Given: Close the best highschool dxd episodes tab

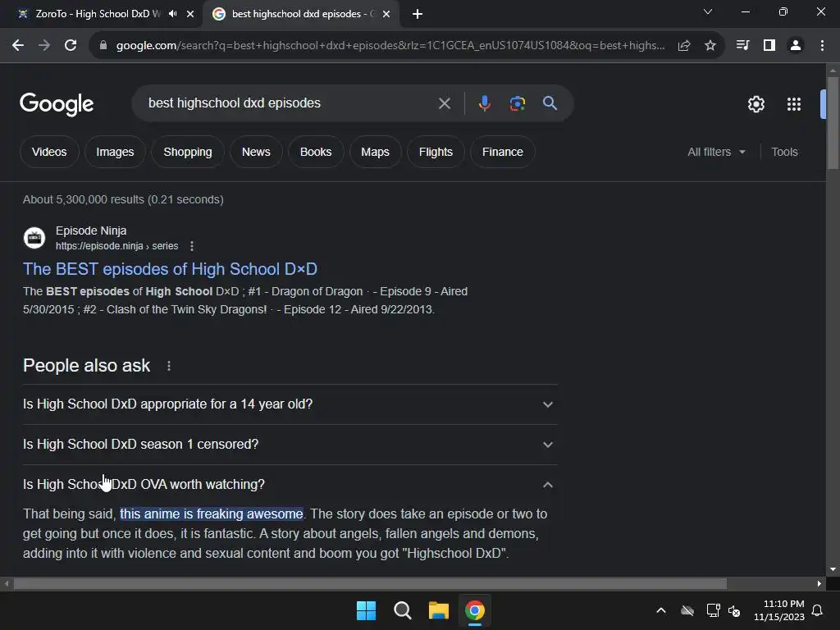Looking at the screenshot, I should pos(386,14).
